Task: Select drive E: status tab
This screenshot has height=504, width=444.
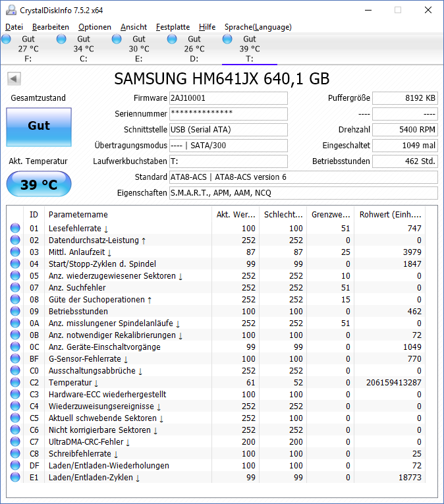Action: tap(138, 49)
